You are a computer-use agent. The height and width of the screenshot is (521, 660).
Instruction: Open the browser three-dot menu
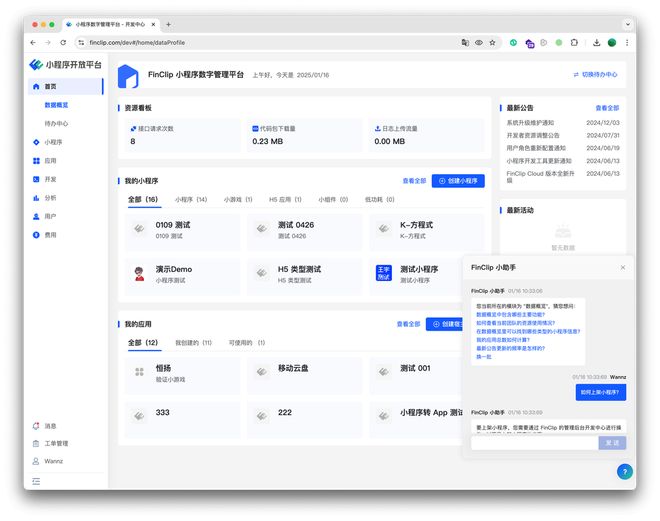pyautogui.click(x=627, y=43)
